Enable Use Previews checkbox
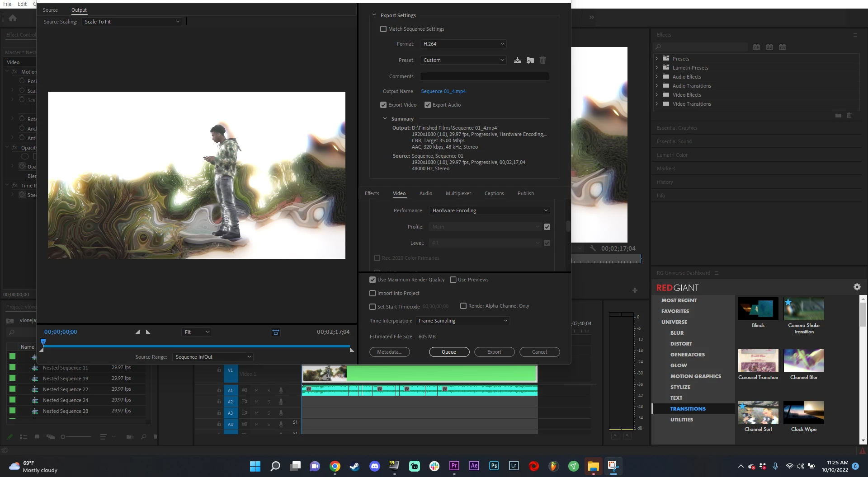 453,280
